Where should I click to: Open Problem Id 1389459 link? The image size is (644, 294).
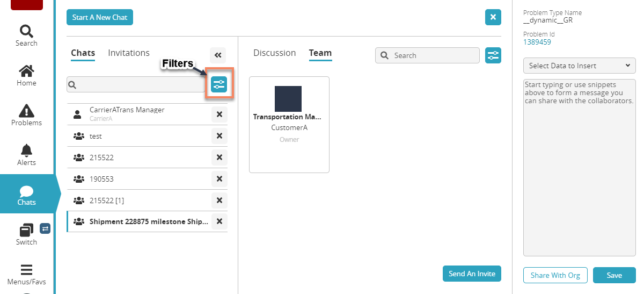coord(537,42)
